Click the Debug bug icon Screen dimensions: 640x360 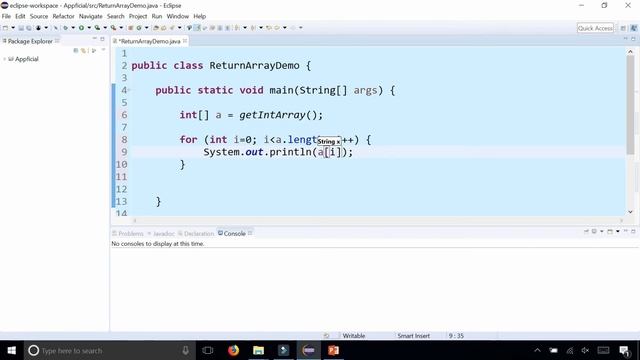coord(65,28)
